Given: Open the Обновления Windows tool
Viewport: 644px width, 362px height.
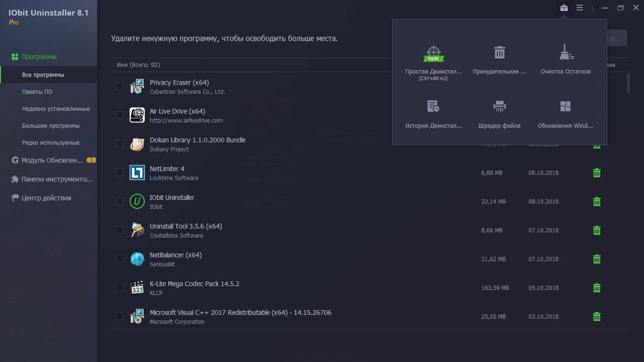Looking at the screenshot, I should click(565, 114).
